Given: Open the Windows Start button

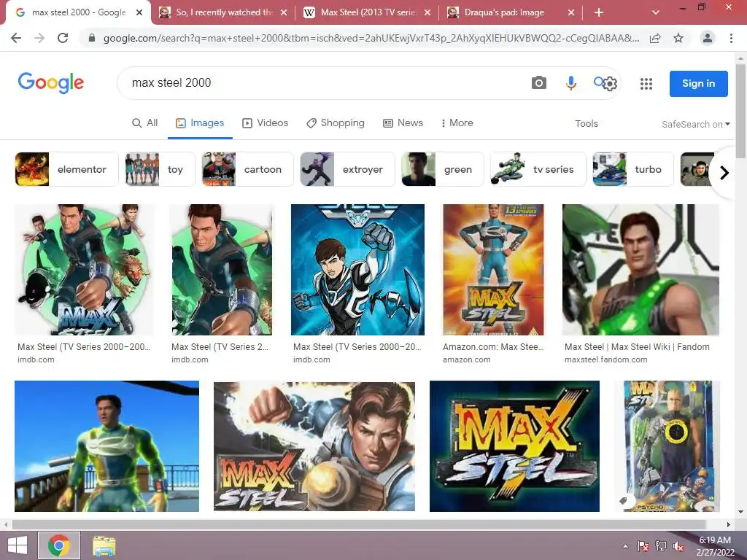Looking at the screenshot, I should point(18,545).
